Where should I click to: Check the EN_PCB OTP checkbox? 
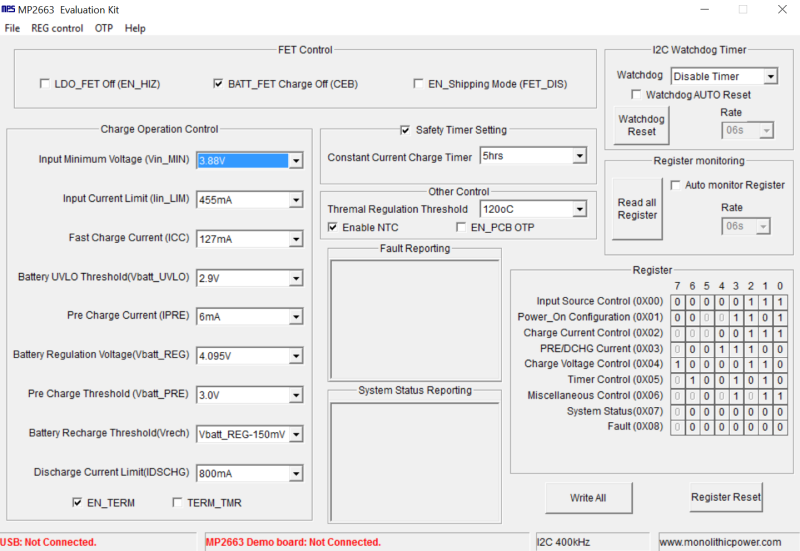click(x=461, y=227)
